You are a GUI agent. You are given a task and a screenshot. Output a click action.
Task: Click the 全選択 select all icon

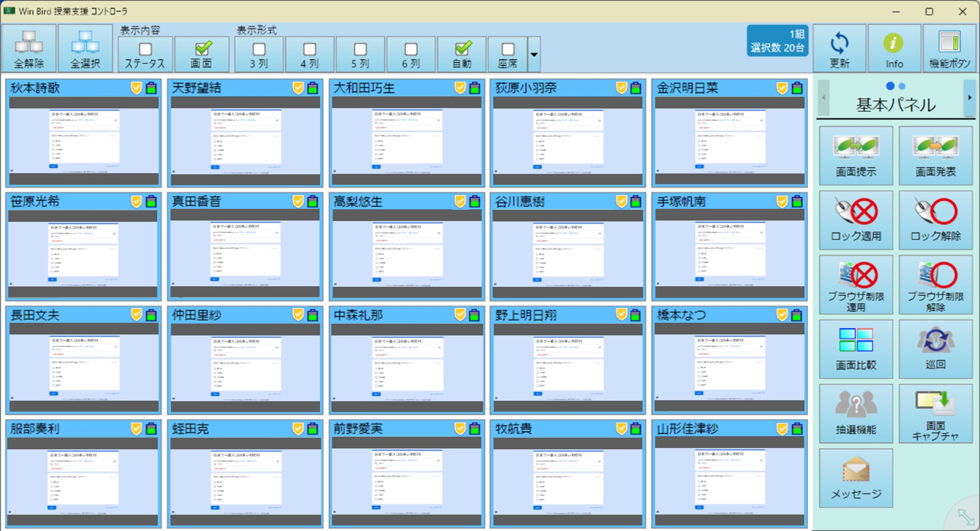tap(85, 48)
